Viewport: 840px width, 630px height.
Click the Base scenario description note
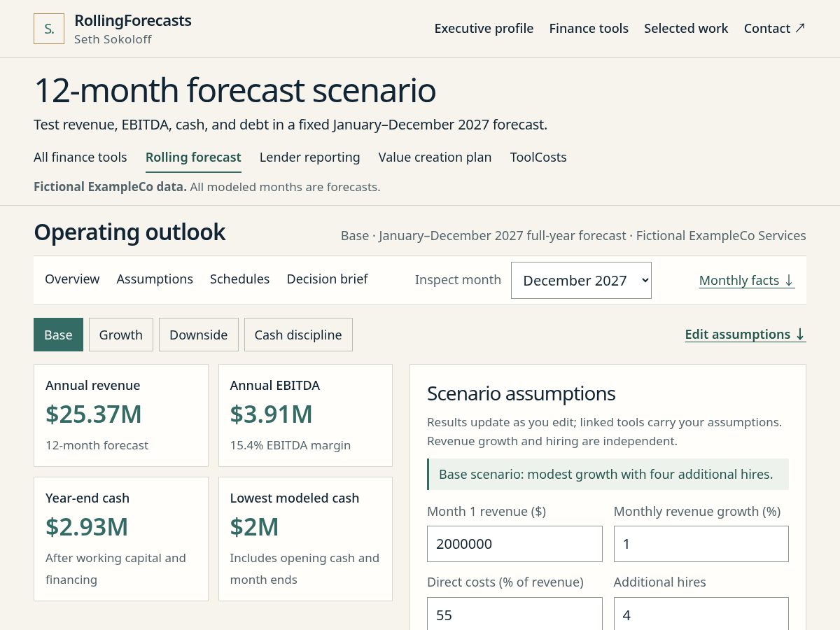(x=608, y=474)
